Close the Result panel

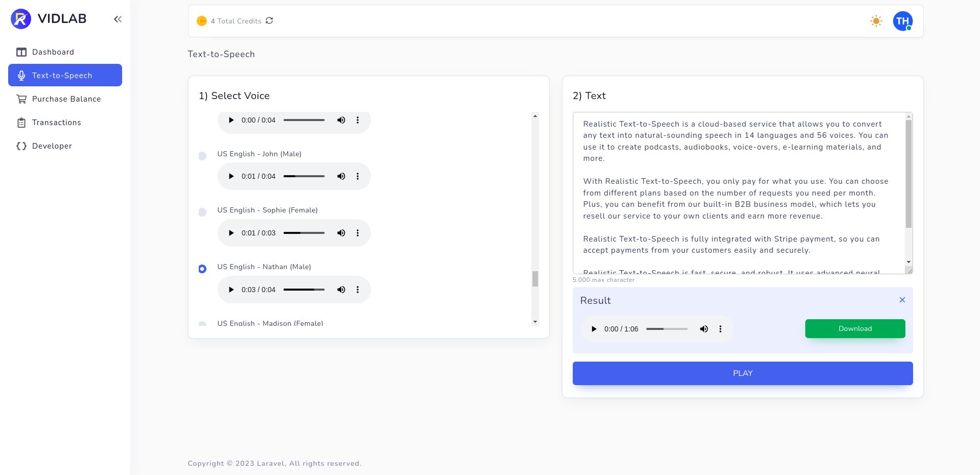click(902, 300)
